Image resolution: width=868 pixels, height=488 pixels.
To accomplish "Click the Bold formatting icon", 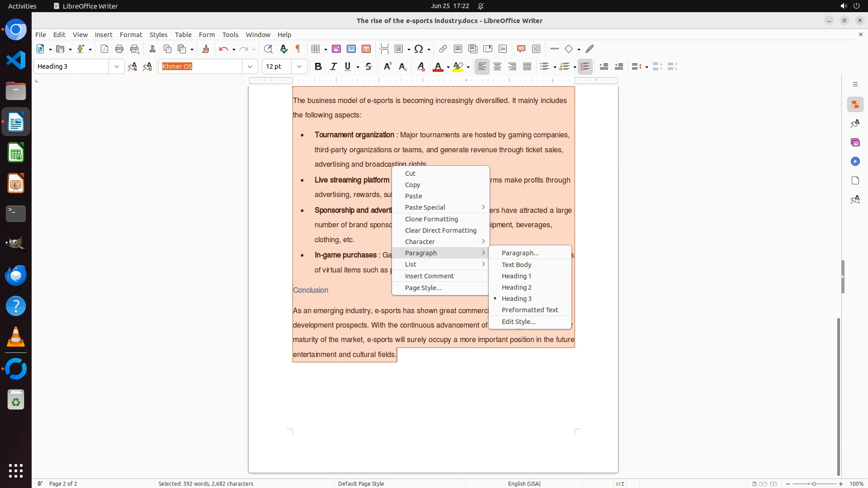I will [x=318, y=66].
